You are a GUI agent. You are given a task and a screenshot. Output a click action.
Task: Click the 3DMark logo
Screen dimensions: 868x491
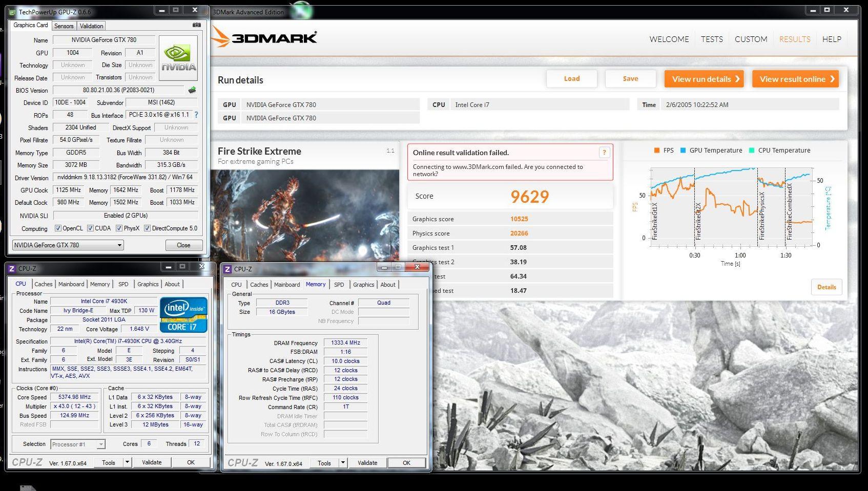click(x=265, y=37)
